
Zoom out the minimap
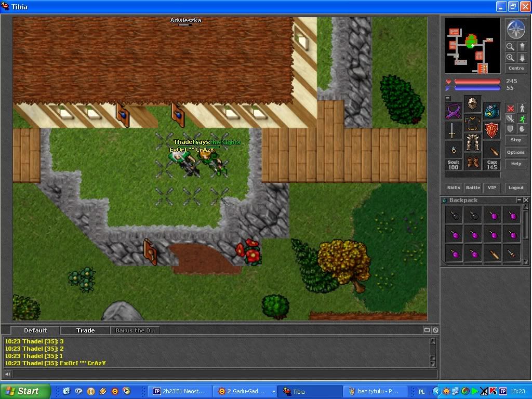510,46
